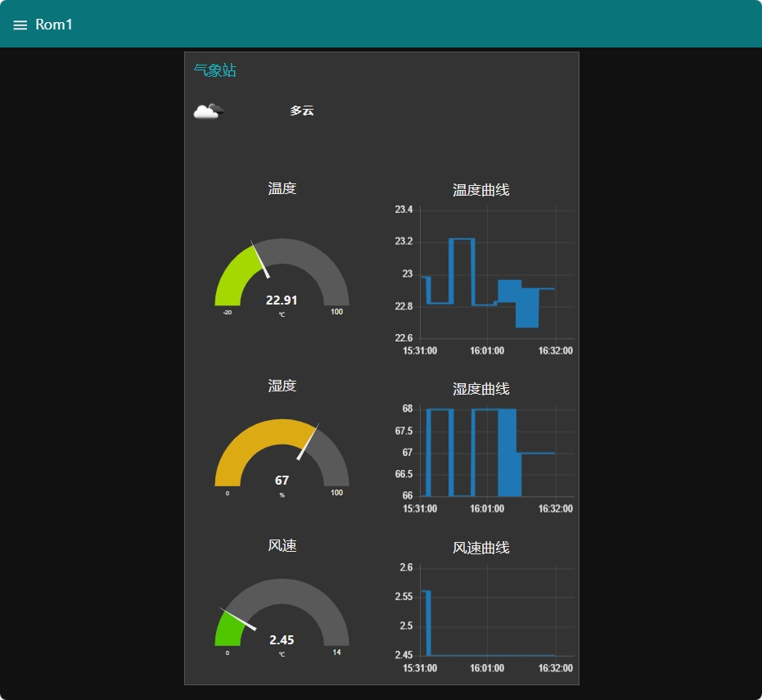The height and width of the screenshot is (700, 762).
Task: Open the hamburger menu beside Rom1
Action: (x=20, y=25)
